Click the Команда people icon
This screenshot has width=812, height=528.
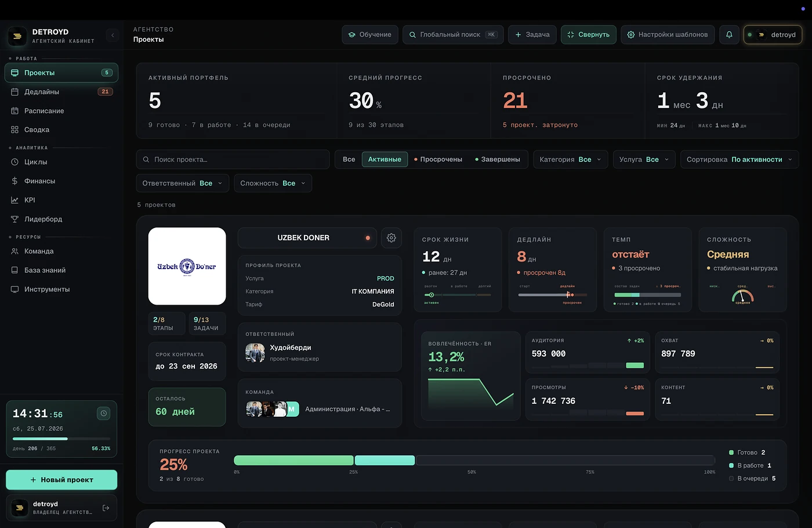click(15, 251)
